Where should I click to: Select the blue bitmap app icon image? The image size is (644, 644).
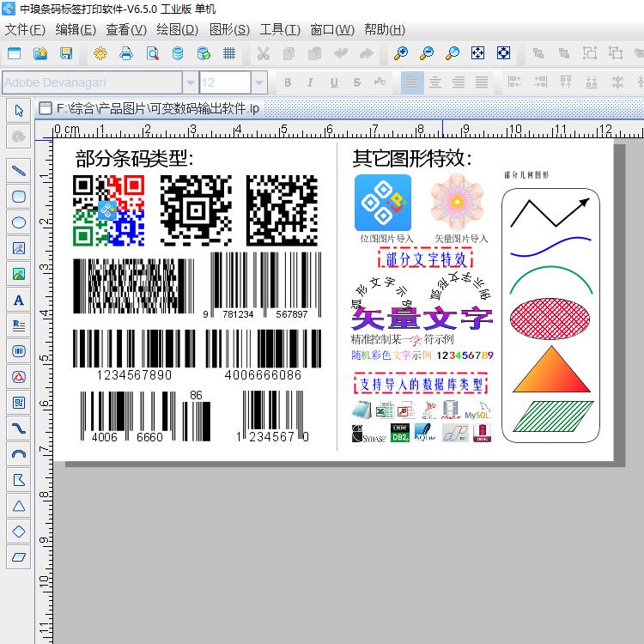coord(383,203)
